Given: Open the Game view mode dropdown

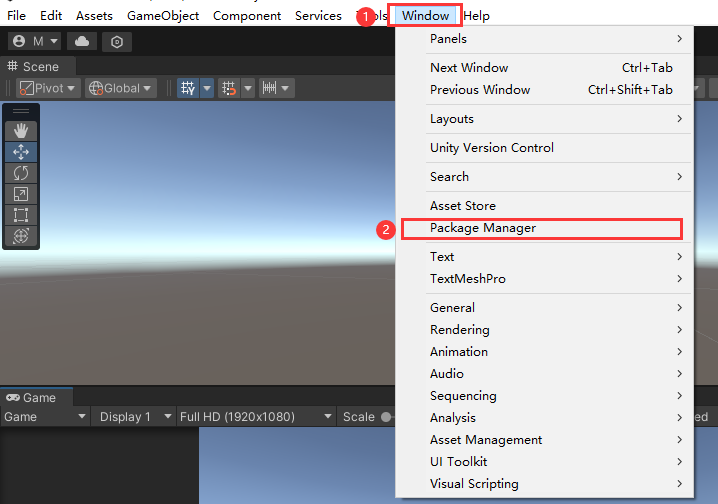Looking at the screenshot, I should pyautogui.click(x=44, y=417).
